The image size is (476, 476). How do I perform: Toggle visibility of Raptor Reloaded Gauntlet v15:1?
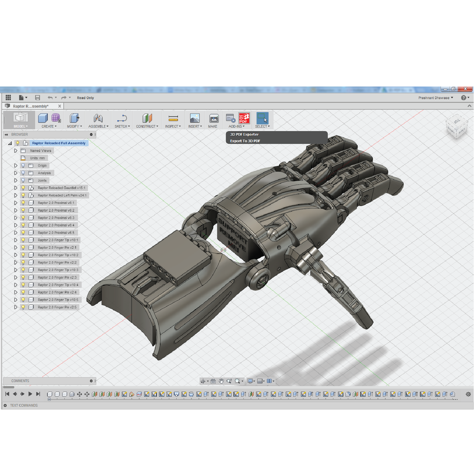pyautogui.click(x=23, y=188)
